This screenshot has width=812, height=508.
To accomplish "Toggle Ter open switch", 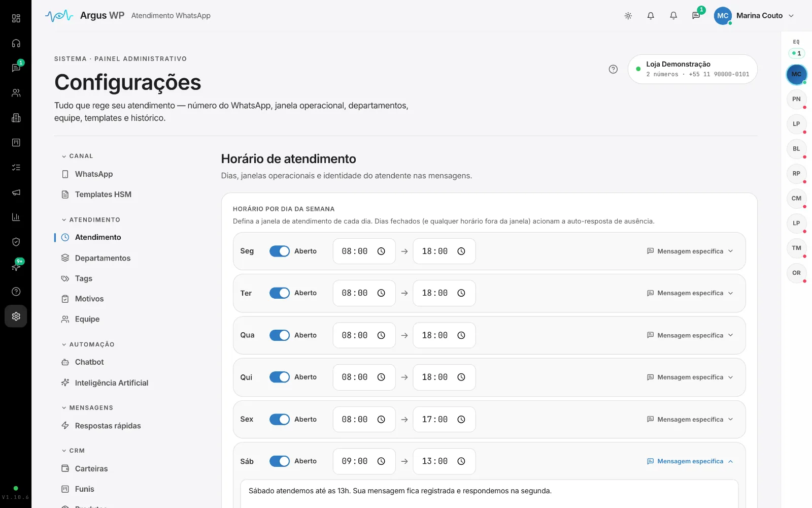I will click(280, 293).
